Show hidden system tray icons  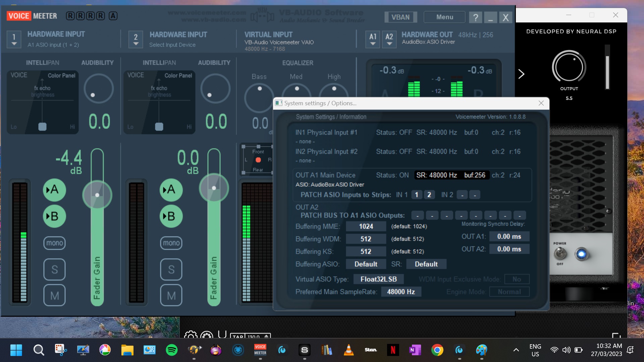516,350
